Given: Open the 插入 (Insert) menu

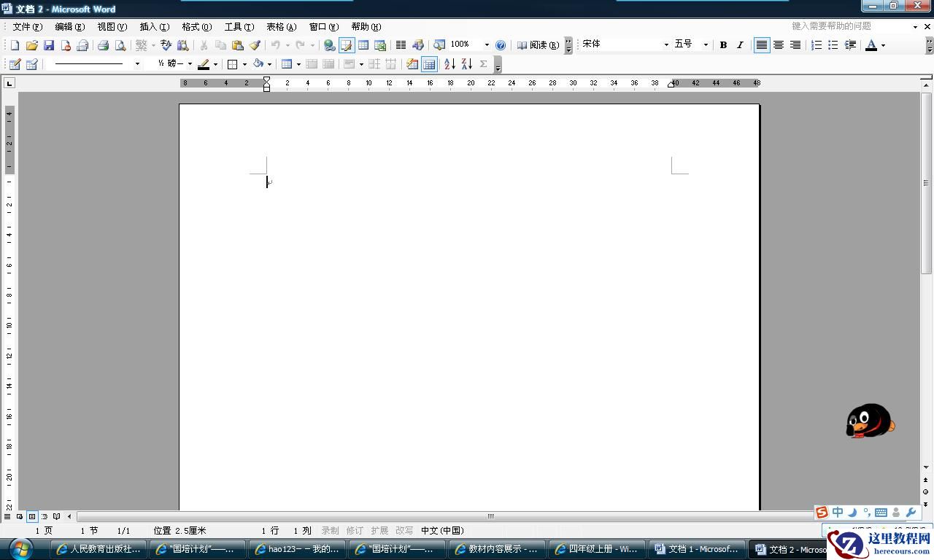Looking at the screenshot, I should pos(154,27).
